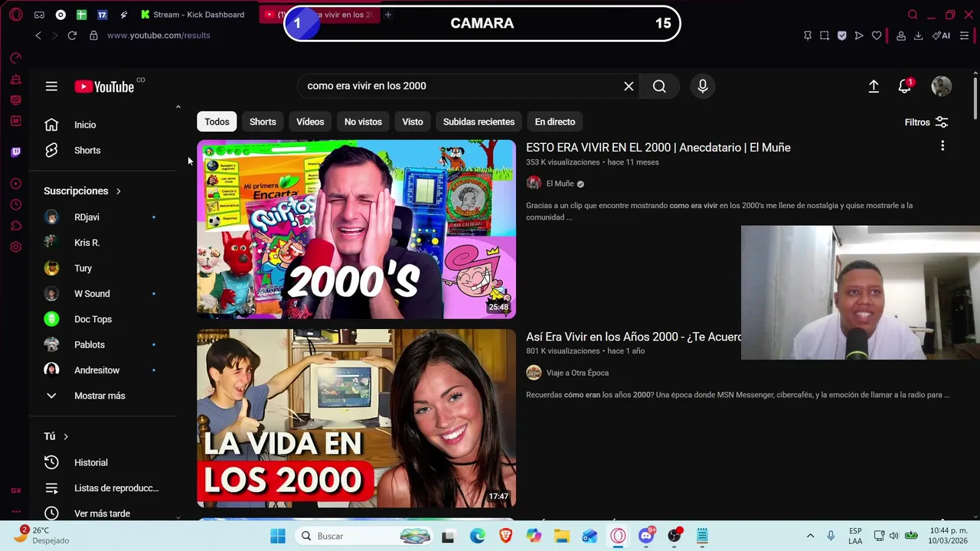
Task: Toggle the YouTube hamburger guide menu
Action: (x=51, y=86)
